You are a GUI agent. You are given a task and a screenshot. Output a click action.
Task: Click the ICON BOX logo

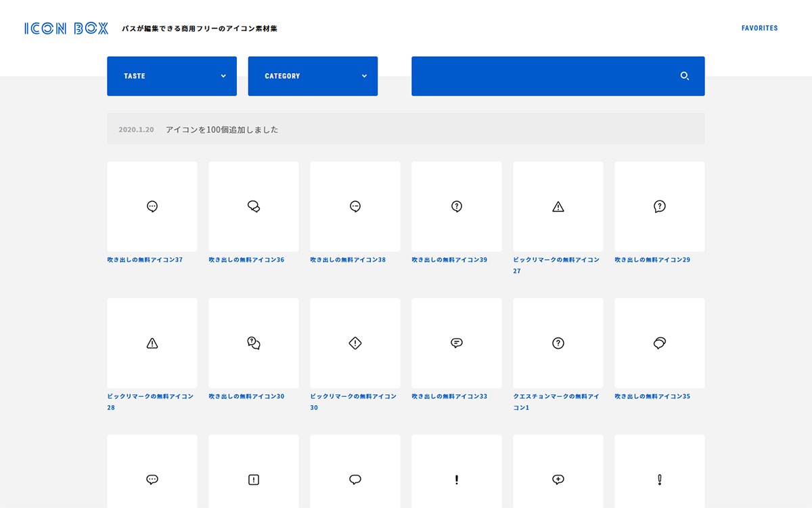[x=66, y=28]
